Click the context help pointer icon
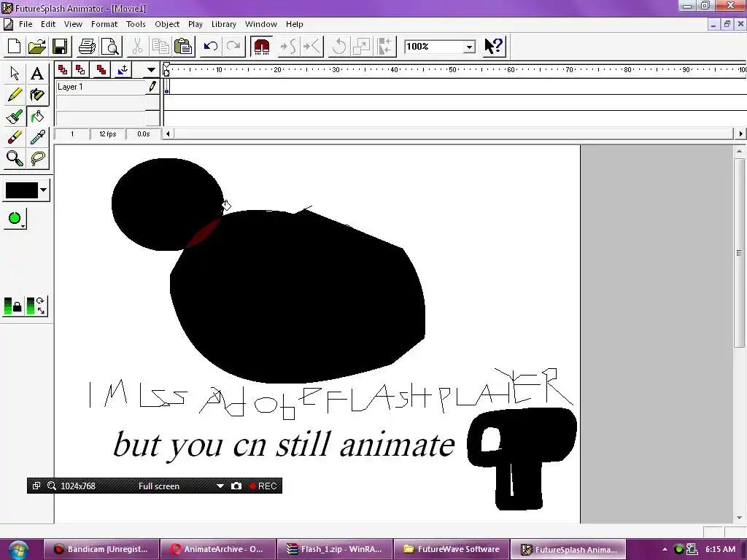 (x=494, y=46)
